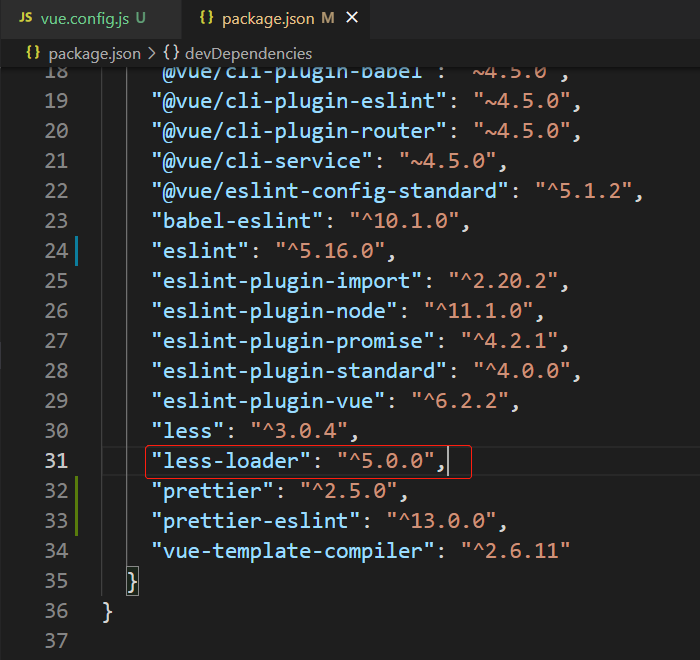
Task: Click braces icon before package.json breadcrumb
Action: (33, 53)
